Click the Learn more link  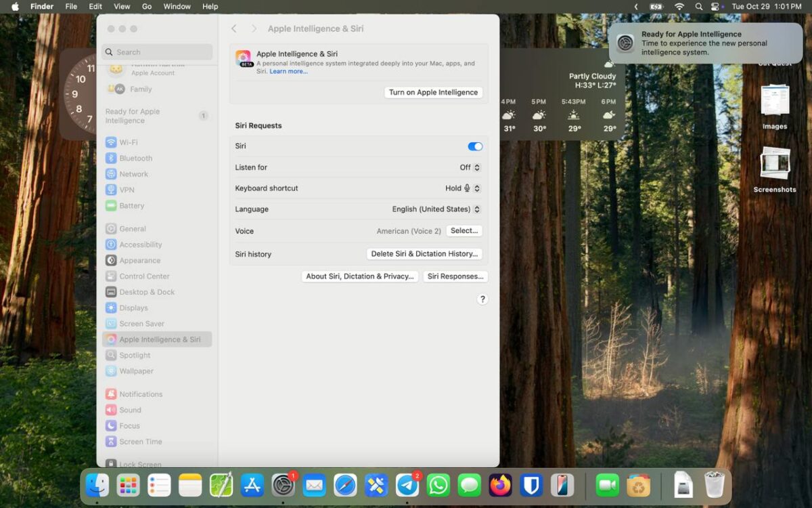pos(288,71)
